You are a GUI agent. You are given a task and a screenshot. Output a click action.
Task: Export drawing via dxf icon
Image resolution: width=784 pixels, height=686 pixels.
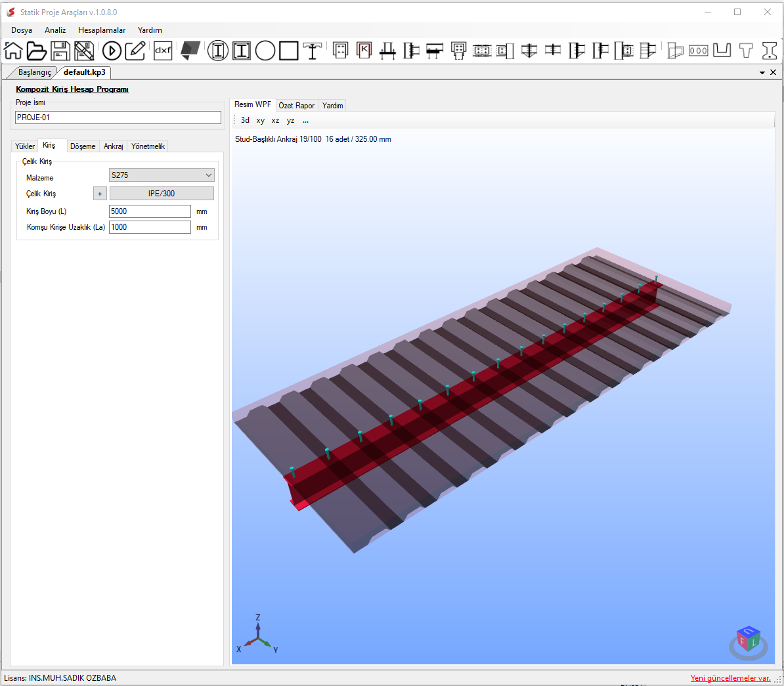pos(163,51)
